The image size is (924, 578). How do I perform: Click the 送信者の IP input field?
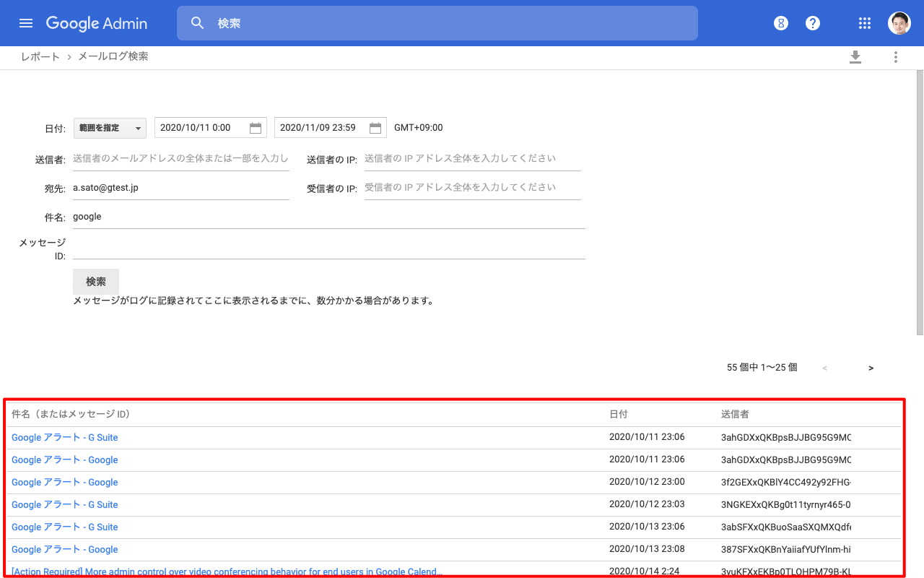pos(473,159)
